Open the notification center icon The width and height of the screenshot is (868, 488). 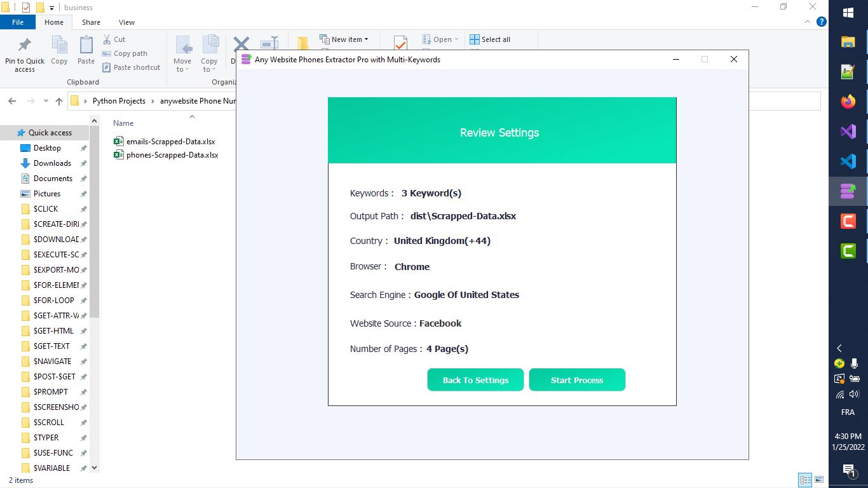point(848,470)
